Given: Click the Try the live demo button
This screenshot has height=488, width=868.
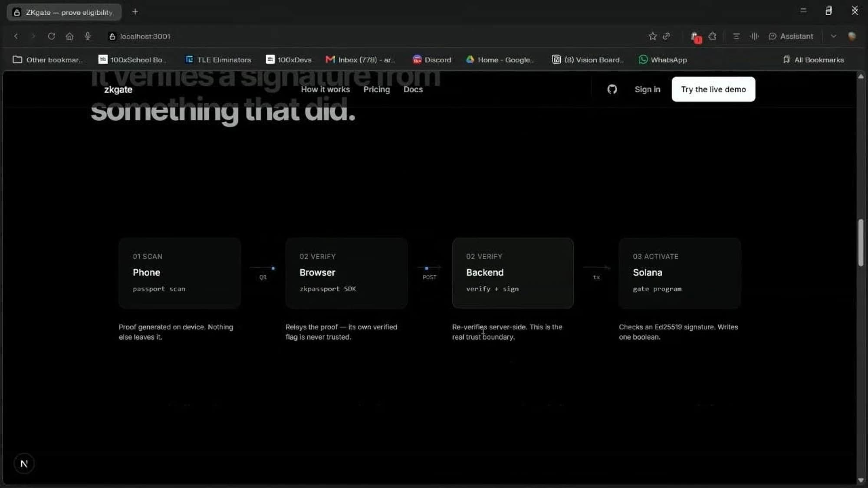Looking at the screenshot, I should (713, 89).
